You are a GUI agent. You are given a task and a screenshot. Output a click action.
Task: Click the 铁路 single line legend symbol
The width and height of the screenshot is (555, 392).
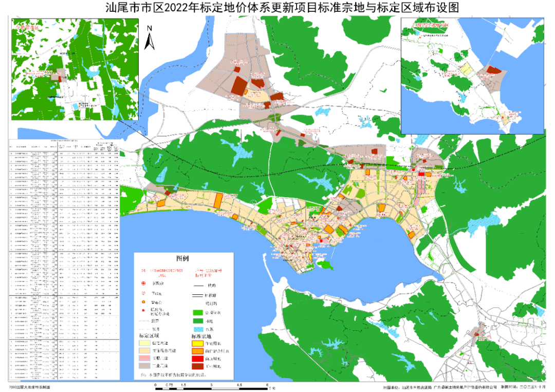click(x=198, y=286)
